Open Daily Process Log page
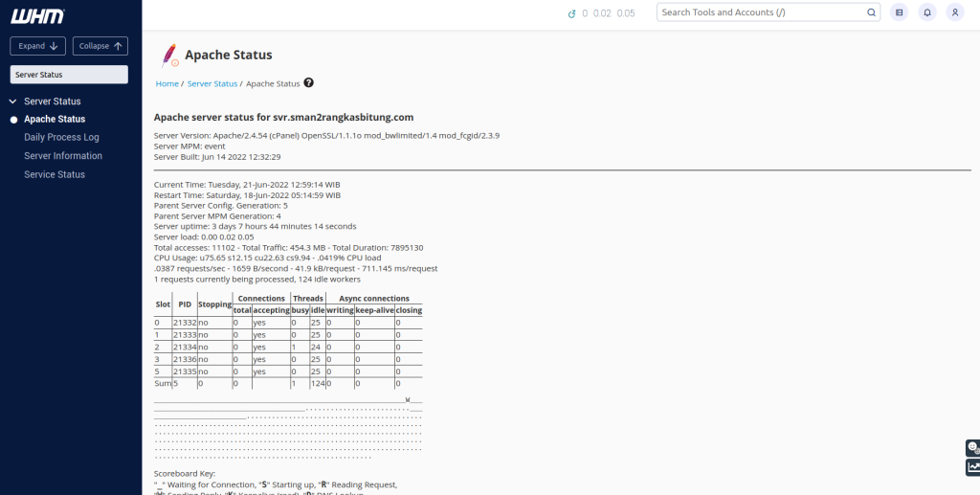 tap(61, 138)
